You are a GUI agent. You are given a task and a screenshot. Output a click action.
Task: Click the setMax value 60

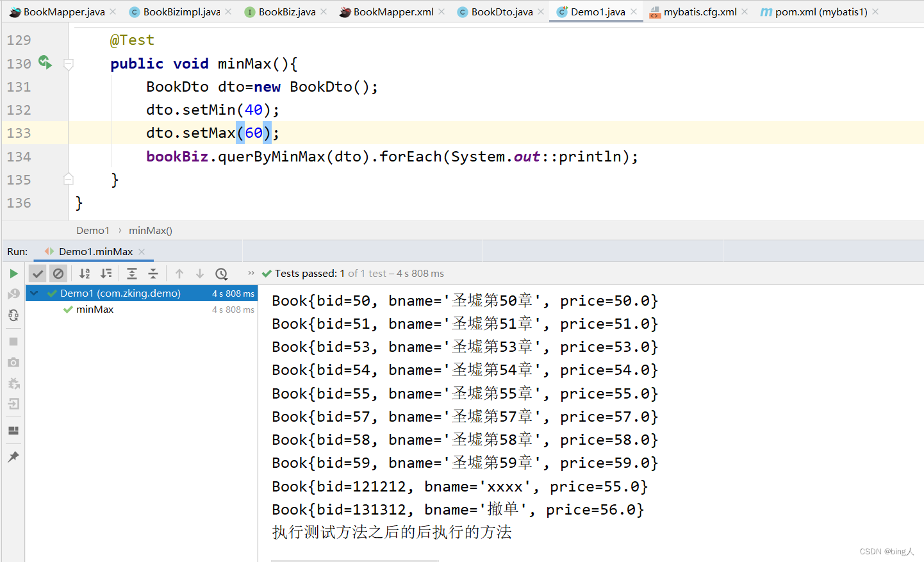[x=254, y=133]
